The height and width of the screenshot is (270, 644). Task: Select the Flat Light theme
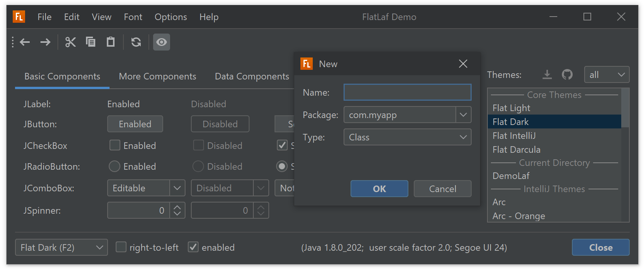(554, 108)
